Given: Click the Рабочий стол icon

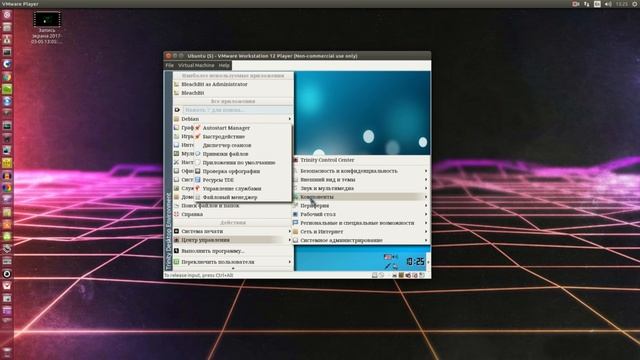Looking at the screenshot, I should coord(296,214).
